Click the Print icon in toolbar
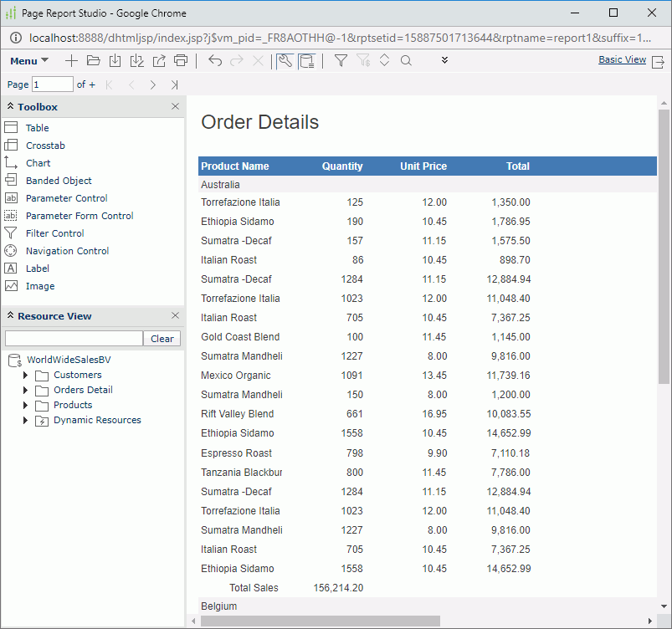The image size is (672, 629). point(181,60)
